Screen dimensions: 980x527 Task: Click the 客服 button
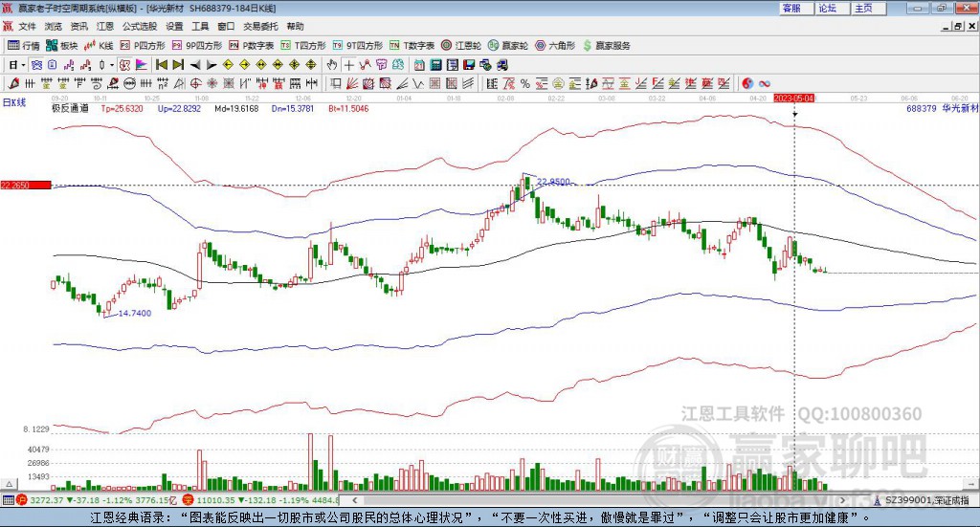[x=792, y=8]
